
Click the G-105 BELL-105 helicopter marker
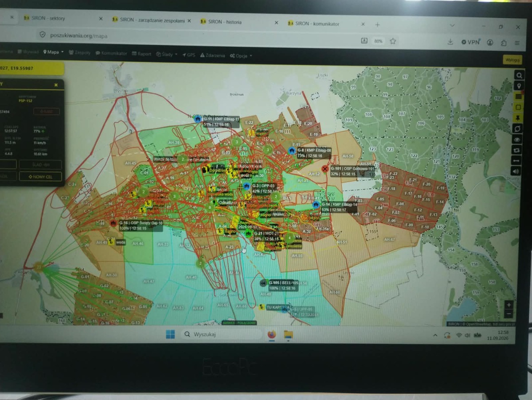[263, 283]
